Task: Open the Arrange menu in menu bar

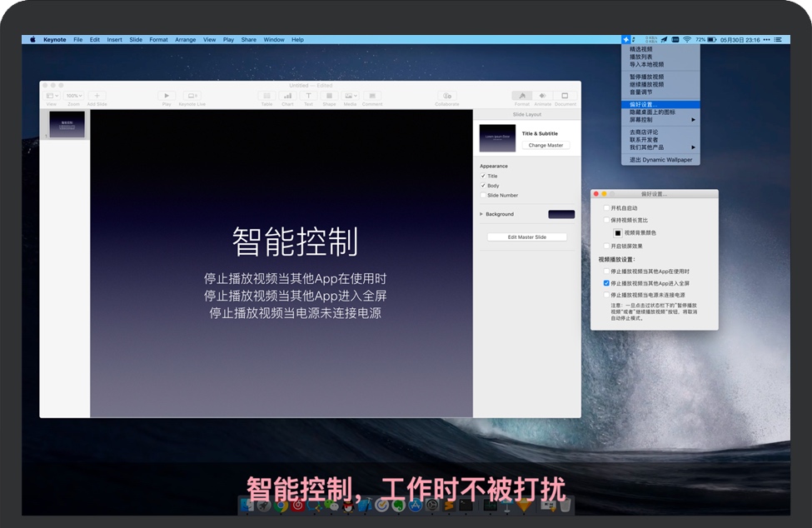Action: pos(185,39)
